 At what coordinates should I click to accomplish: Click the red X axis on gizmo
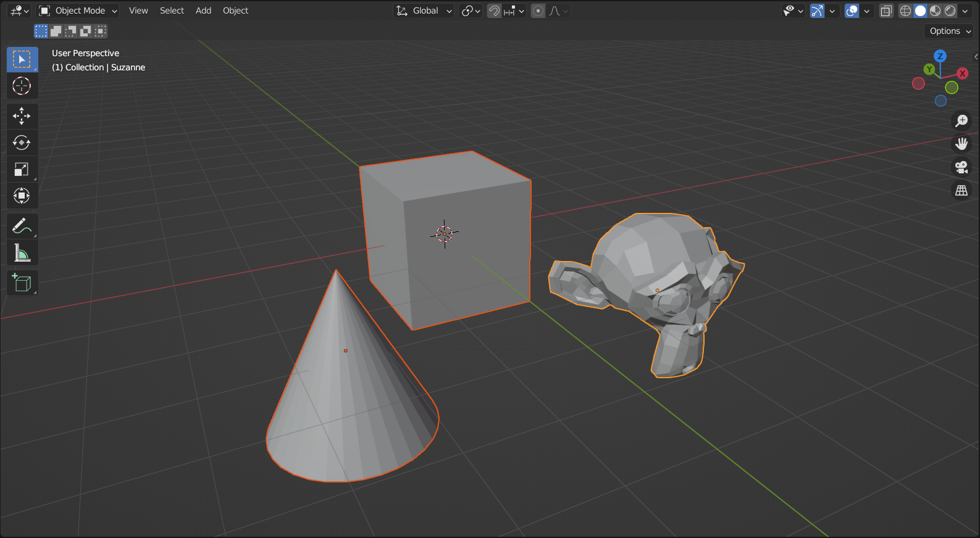pyautogui.click(x=962, y=73)
